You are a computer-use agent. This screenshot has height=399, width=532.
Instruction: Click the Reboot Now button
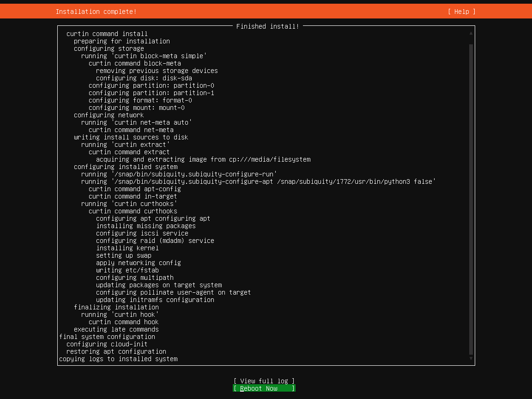[x=264, y=388]
